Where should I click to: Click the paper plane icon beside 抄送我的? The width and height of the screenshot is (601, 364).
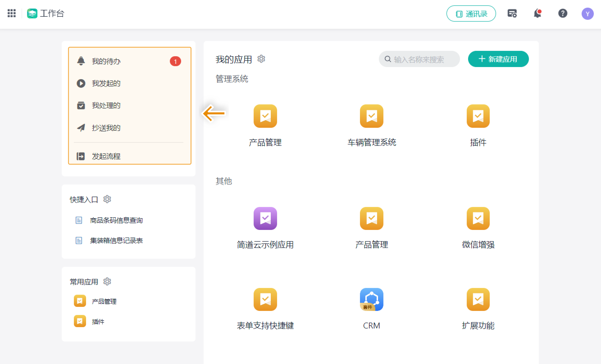click(x=81, y=128)
